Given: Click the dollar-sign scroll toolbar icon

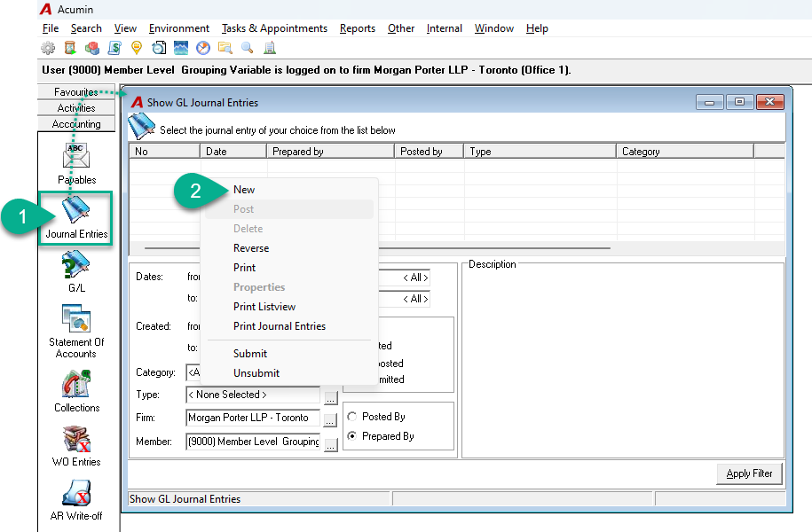Looking at the screenshot, I should [x=114, y=48].
